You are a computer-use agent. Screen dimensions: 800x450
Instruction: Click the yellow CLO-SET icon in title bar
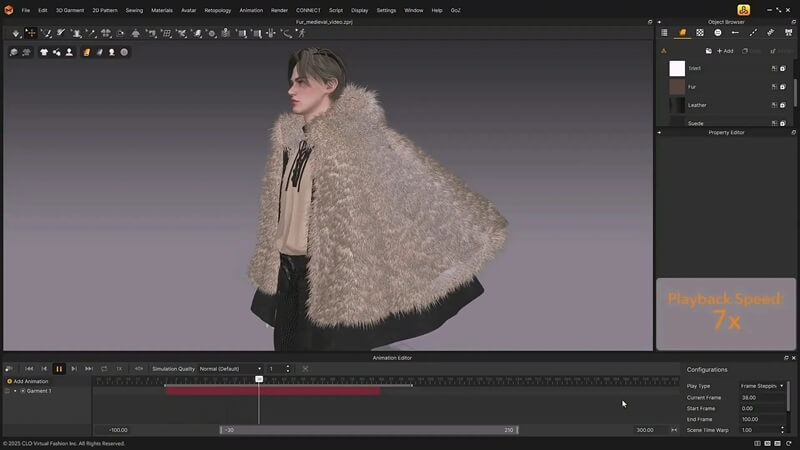(x=743, y=10)
